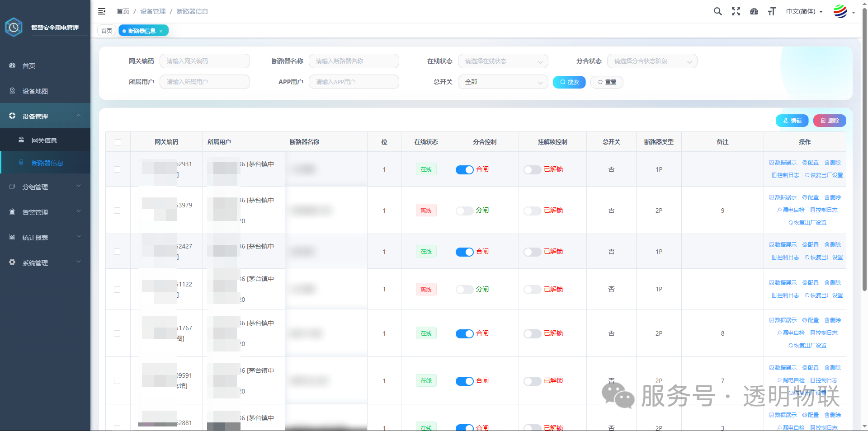Open the 在线状态 dropdown
This screenshot has height=431, width=868.
coord(503,61)
